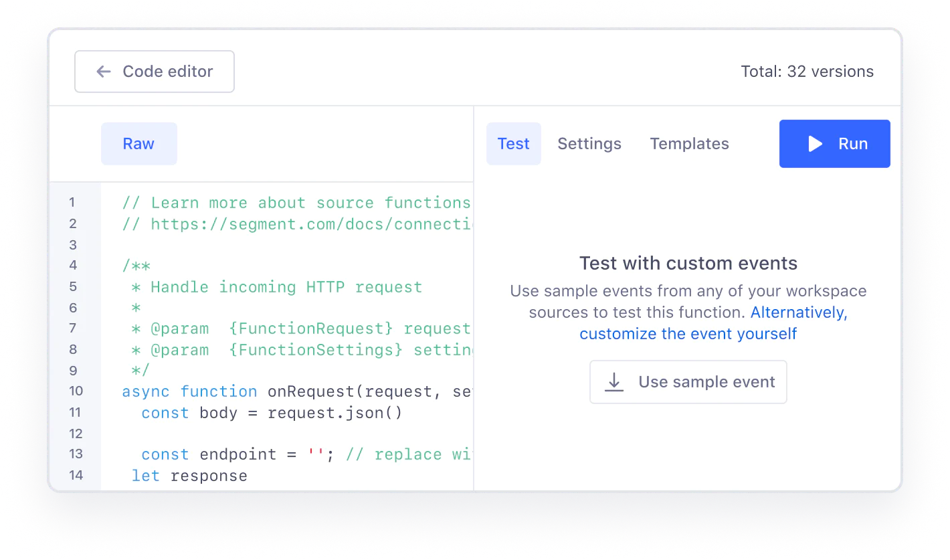Click the async keyword on line 10
The image size is (950, 560).
145,391
